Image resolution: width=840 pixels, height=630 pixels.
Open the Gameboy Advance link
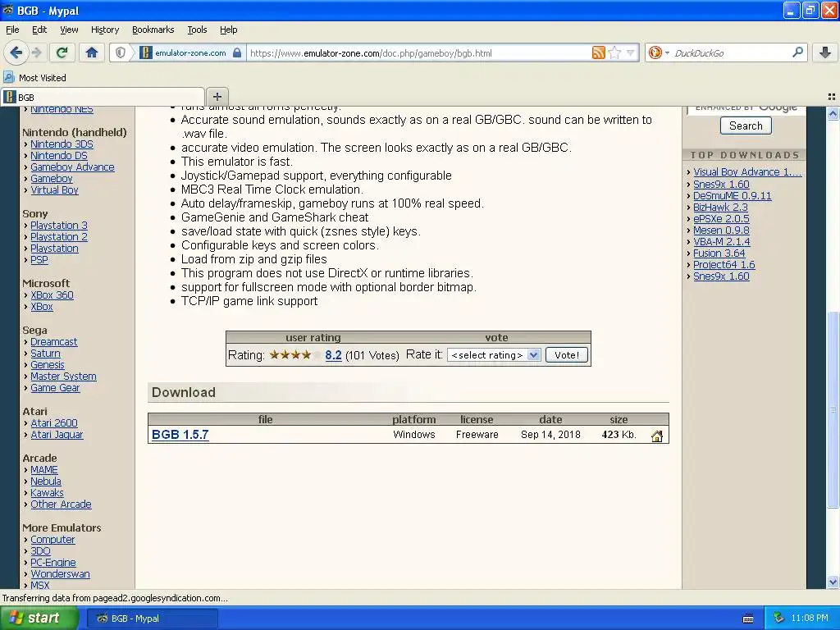tap(72, 167)
